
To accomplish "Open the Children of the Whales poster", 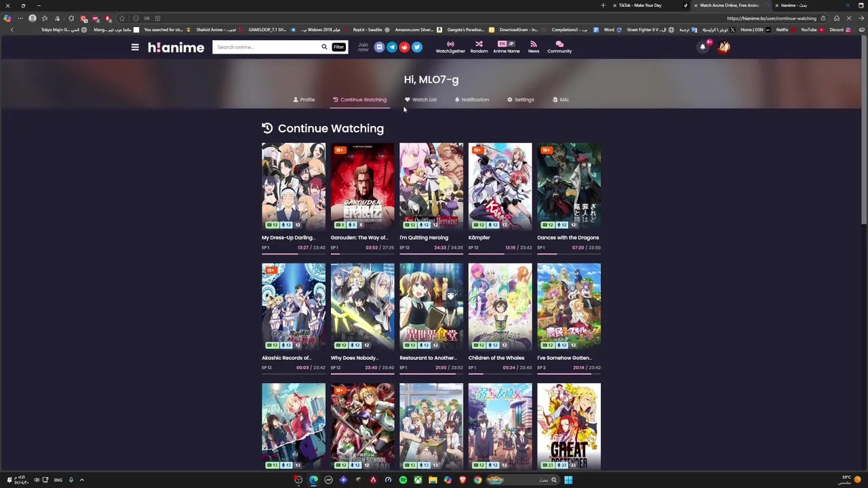I will click(500, 307).
